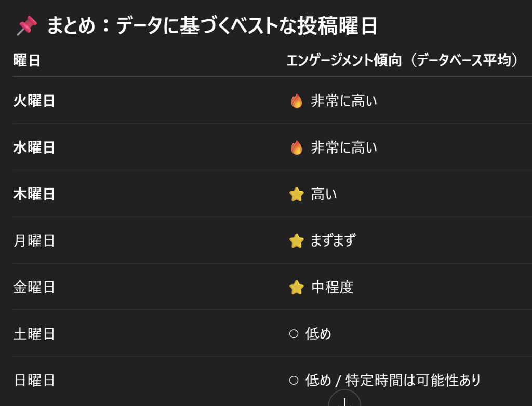532x406 pixels.
Task: Click the 水曜日 cell
Action: point(34,147)
